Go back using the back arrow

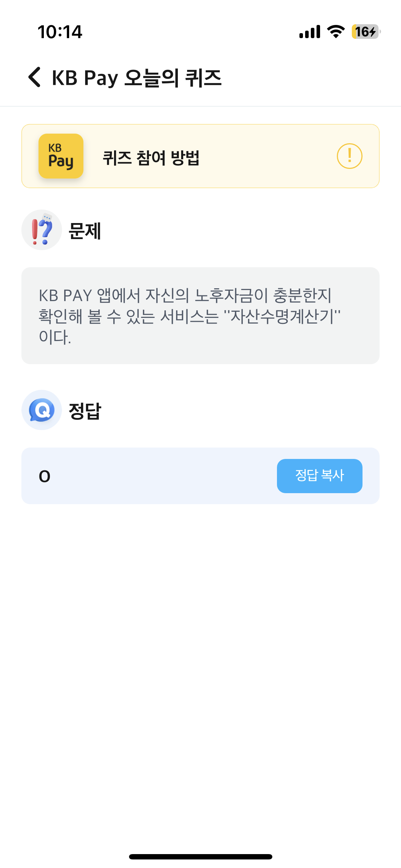click(x=35, y=77)
